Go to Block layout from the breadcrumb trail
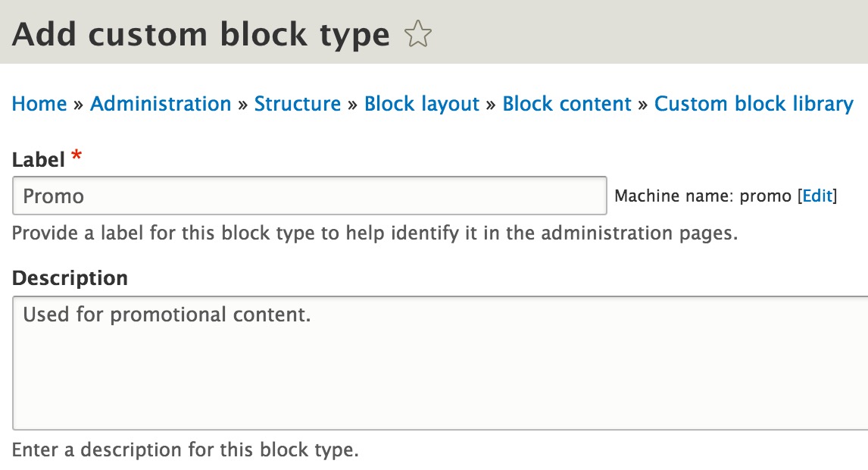 click(x=422, y=104)
